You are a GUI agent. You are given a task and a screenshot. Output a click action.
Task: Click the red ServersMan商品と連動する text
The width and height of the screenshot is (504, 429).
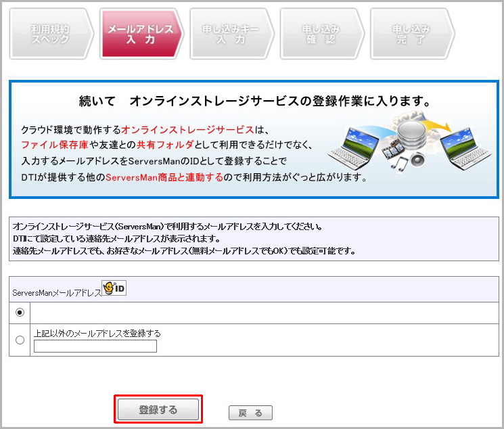pyautogui.click(x=164, y=177)
